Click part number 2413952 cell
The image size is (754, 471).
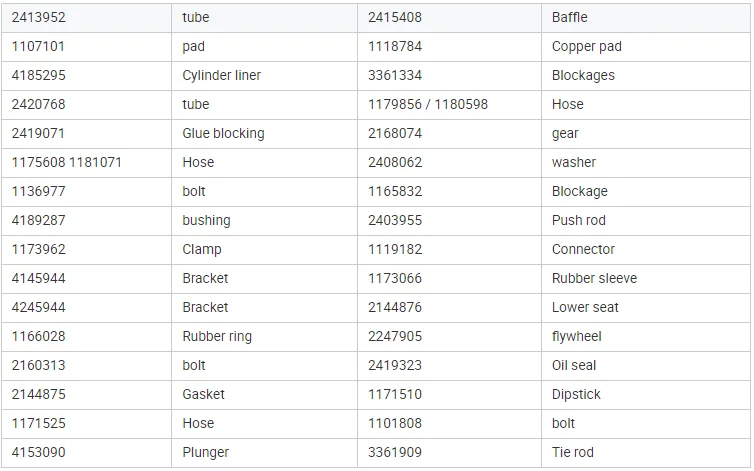39,17
